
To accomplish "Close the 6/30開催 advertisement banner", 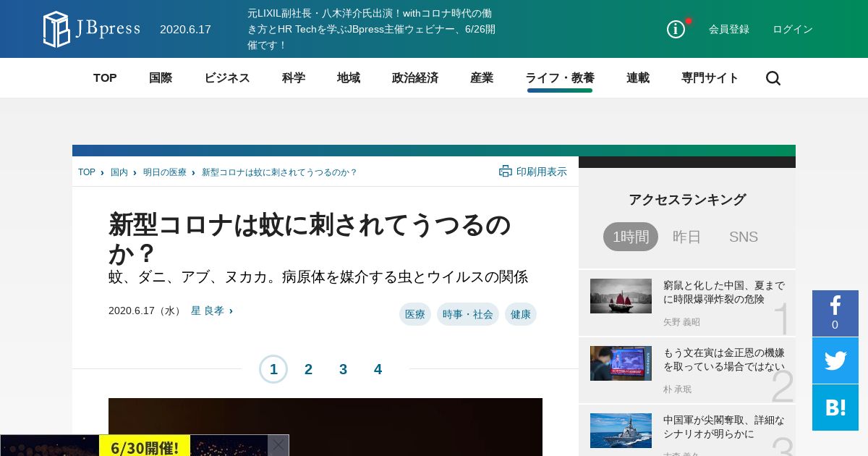I will point(278,445).
